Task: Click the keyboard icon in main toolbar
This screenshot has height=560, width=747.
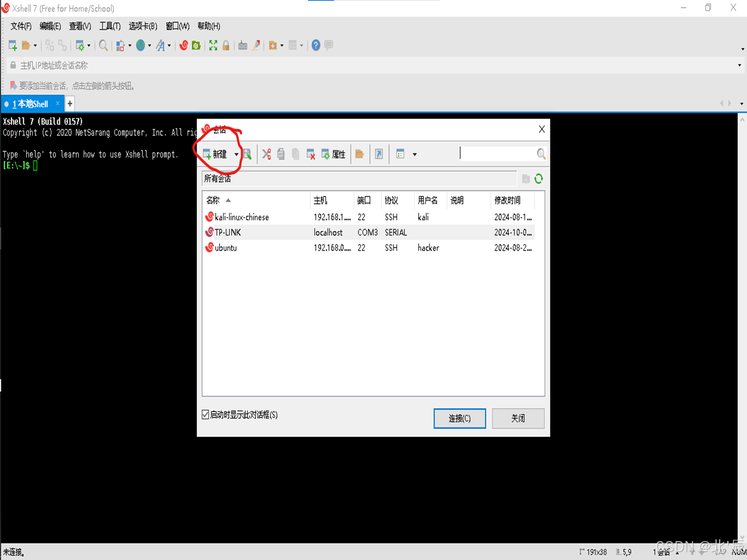Action: tap(243, 46)
